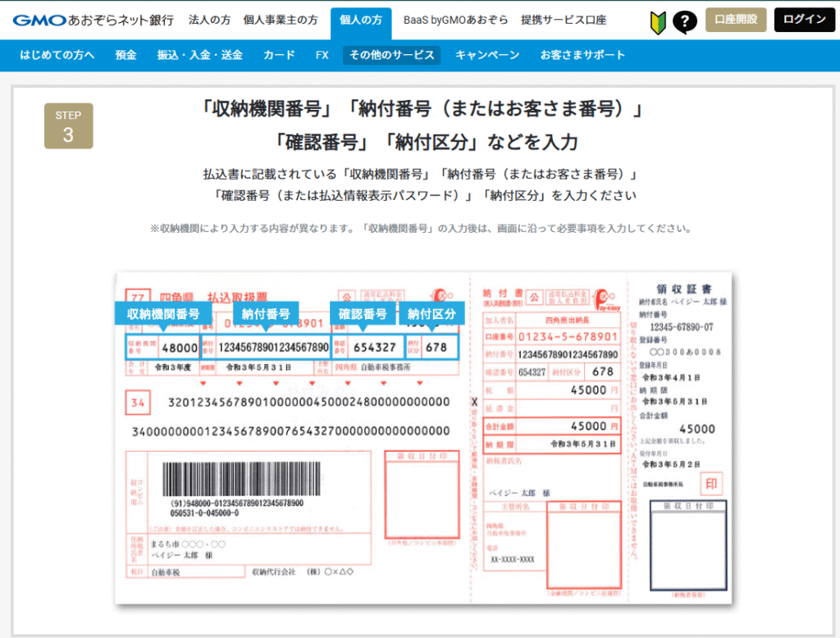This screenshot has height=638, width=840.
Task: Open the 法人の方 tab
Action: tap(209, 21)
